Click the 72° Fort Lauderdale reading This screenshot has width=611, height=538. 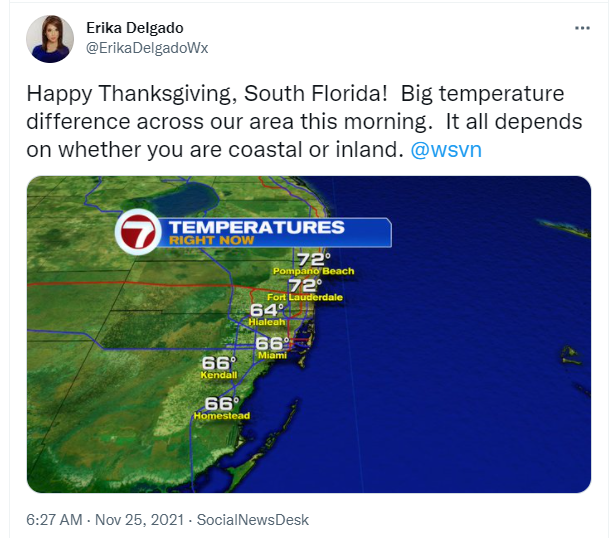(305, 291)
